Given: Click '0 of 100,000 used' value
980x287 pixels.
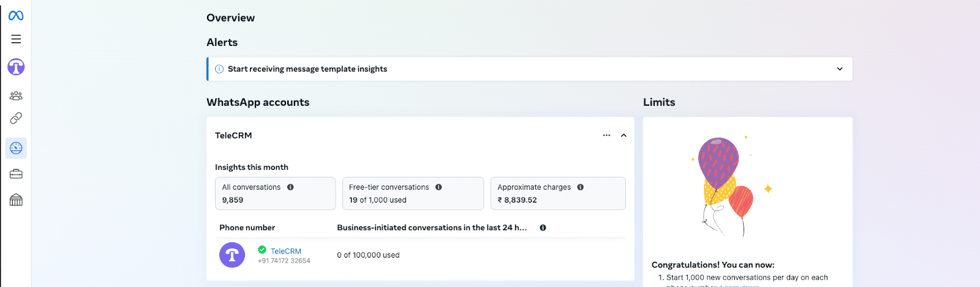Looking at the screenshot, I should 368,255.
